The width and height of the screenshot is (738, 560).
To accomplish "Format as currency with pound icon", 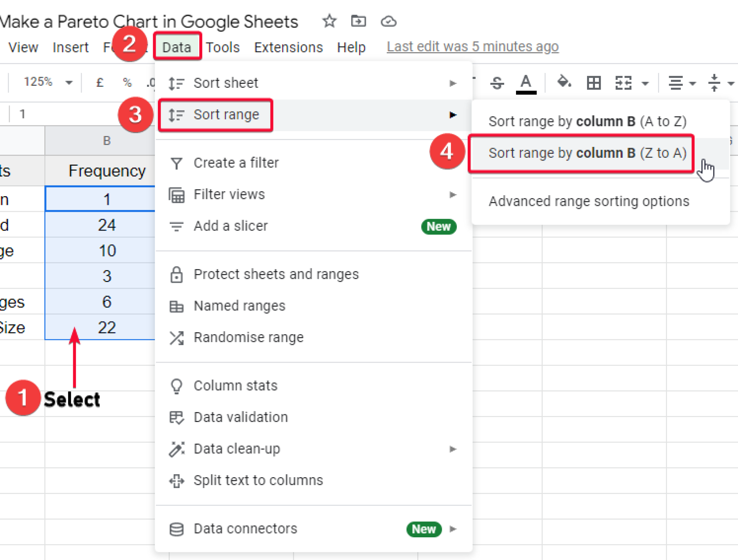I will [x=100, y=82].
